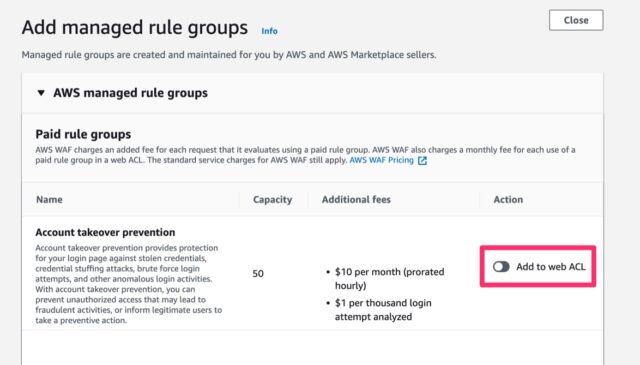Screen dimensions: 640x365
Task: Click the 'Add managed rule groups' page title
Action: coord(135,28)
